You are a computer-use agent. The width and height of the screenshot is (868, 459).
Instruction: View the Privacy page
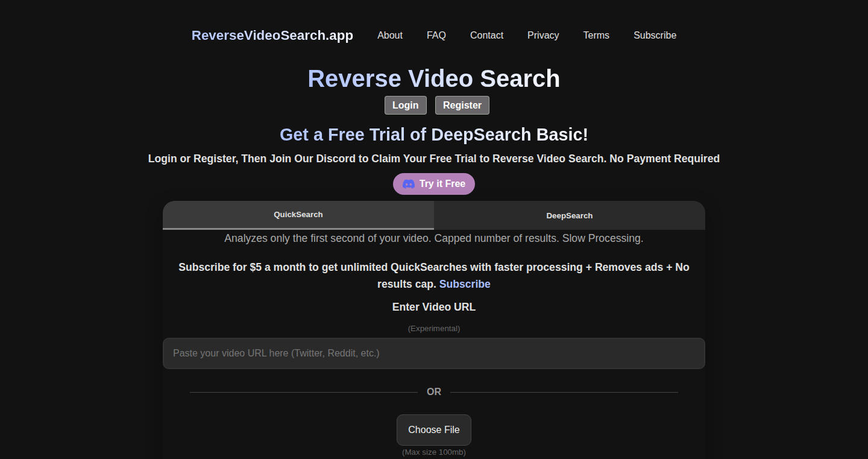coord(543,35)
